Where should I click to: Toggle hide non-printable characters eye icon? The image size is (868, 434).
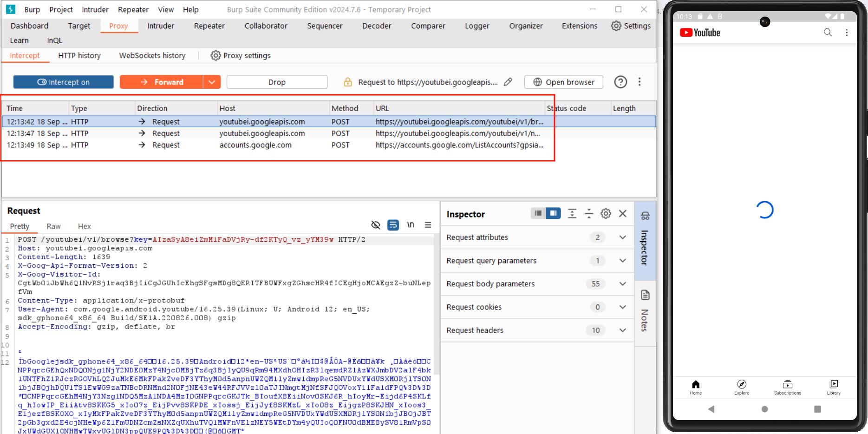(x=376, y=225)
